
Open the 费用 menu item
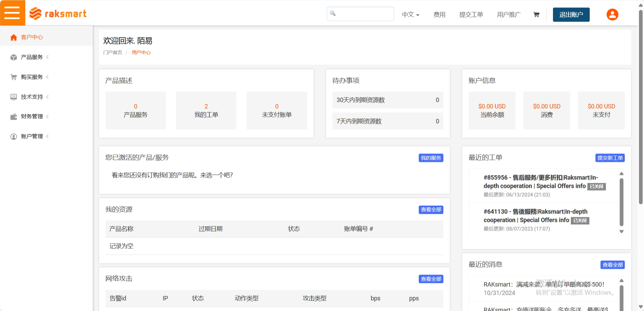439,15
